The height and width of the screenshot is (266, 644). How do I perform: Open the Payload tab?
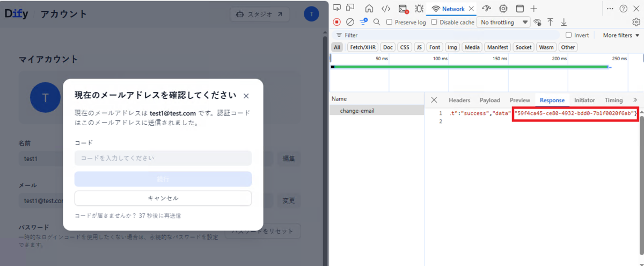pyautogui.click(x=490, y=100)
